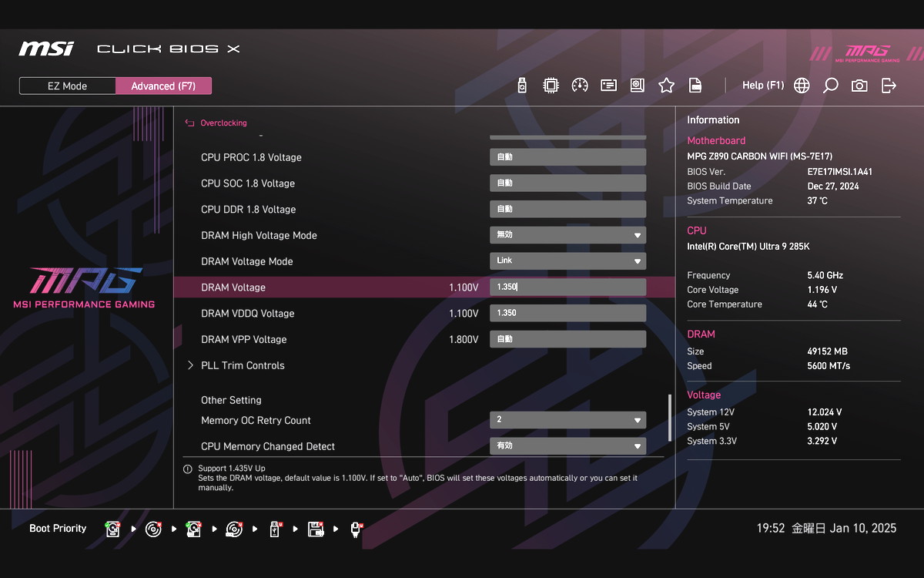
Task: Click the System 5V 5.020 V reading
Action: click(822, 427)
